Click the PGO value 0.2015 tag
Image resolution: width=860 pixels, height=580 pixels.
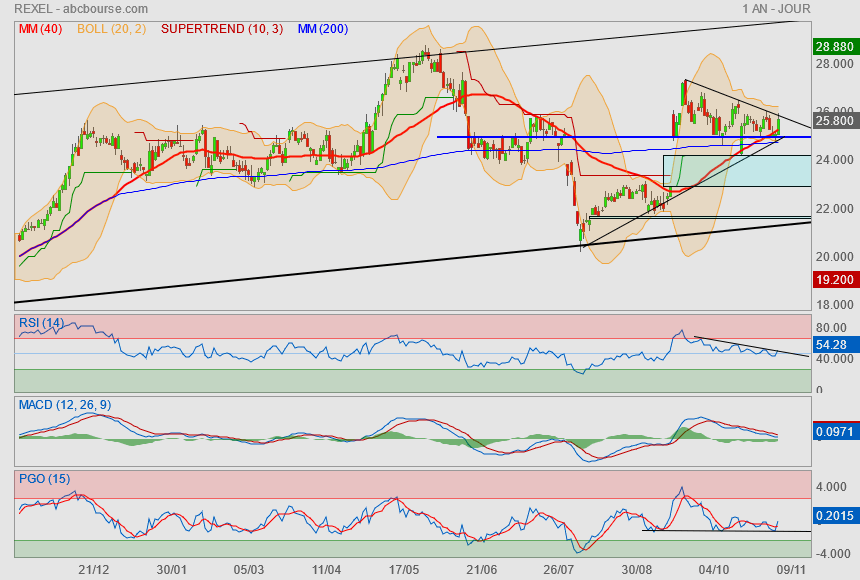pos(833,515)
